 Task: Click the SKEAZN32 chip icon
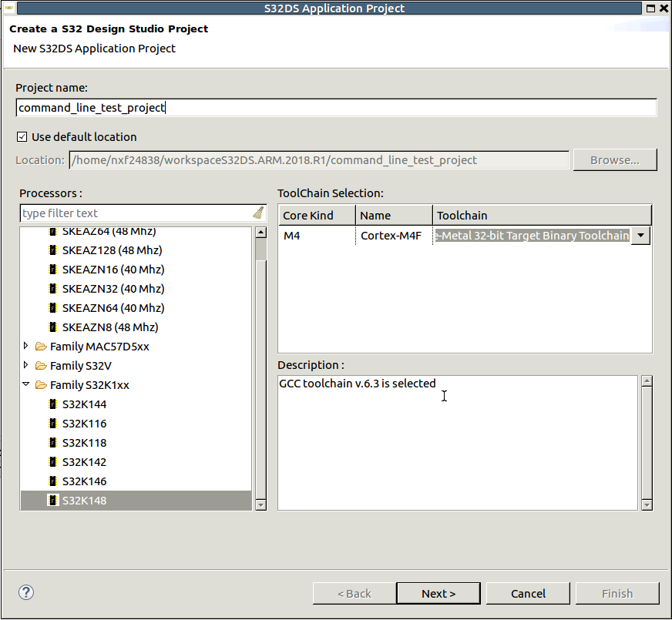coord(52,289)
